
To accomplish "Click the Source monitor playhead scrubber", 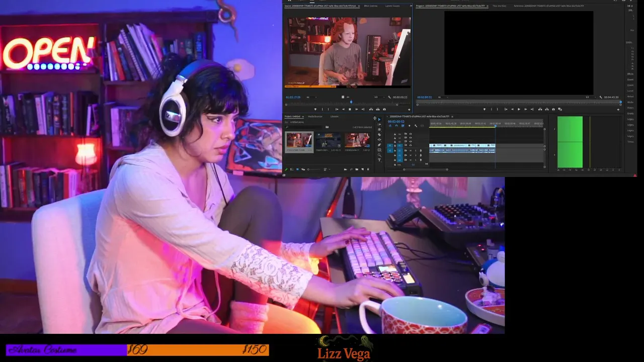I will (x=351, y=102).
